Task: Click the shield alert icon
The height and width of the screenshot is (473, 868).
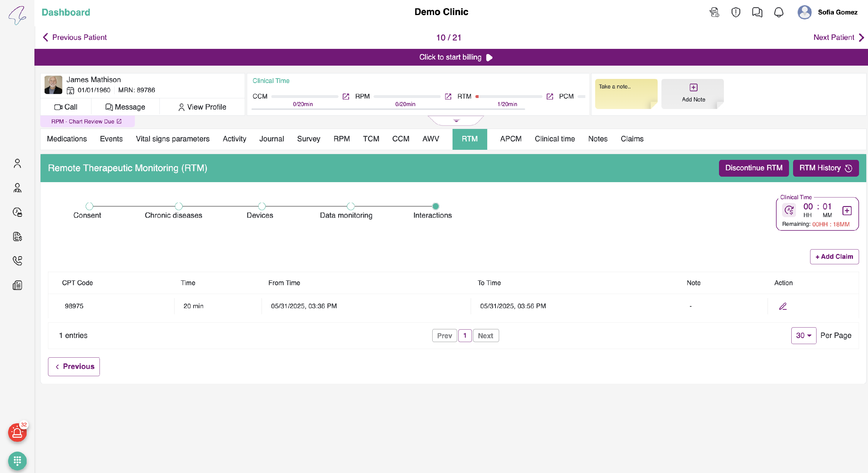Action: pos(735,12)
